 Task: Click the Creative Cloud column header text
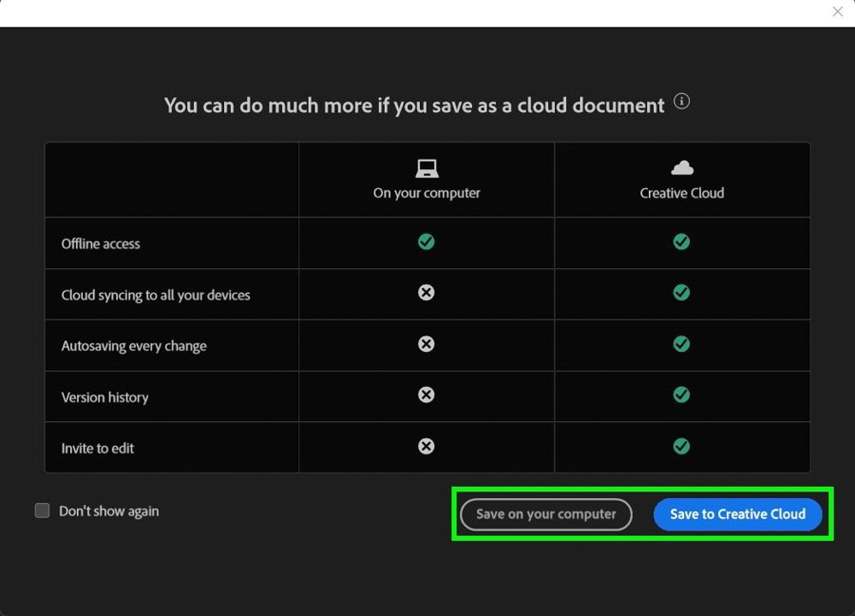coord(681,193)
